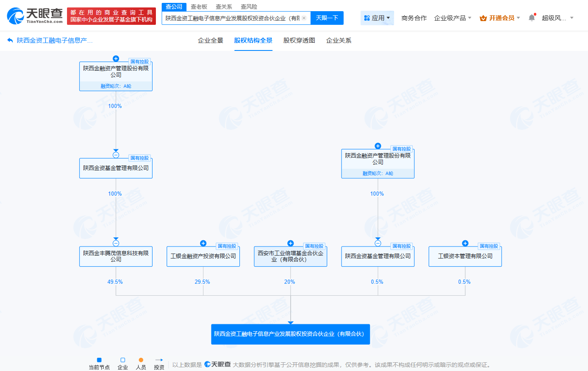Click the 投资 legend arrow icon
The width and height of the screenshot is (588, 371).
point(159,360)
